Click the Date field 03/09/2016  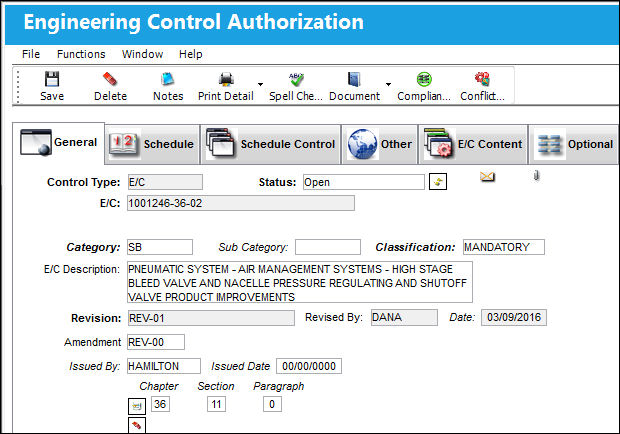pos(514,317)
